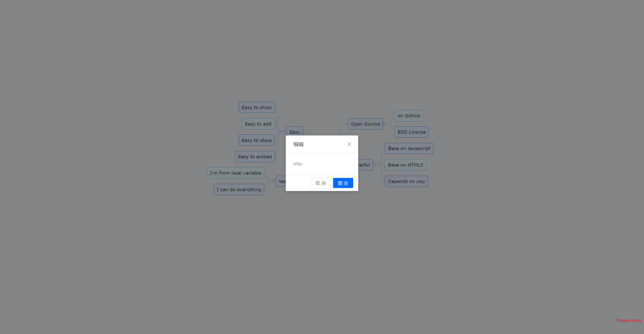Cancel the edit dialog
This screenshot has width=644, height=334.
[x=320, y=183]
